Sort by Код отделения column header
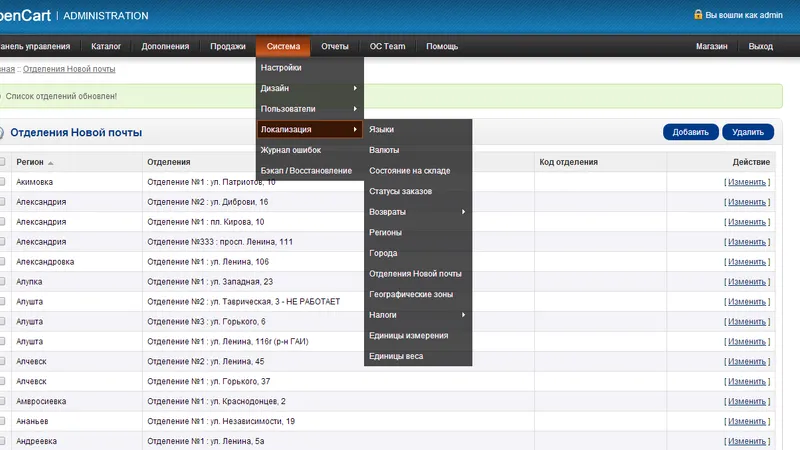The image size is (800, 450). tap(568, 162)
